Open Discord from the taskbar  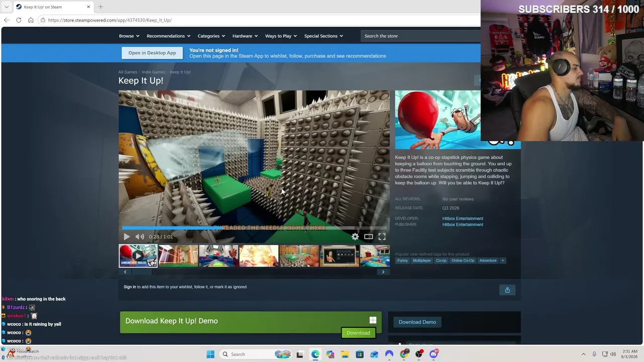point(434,354)
